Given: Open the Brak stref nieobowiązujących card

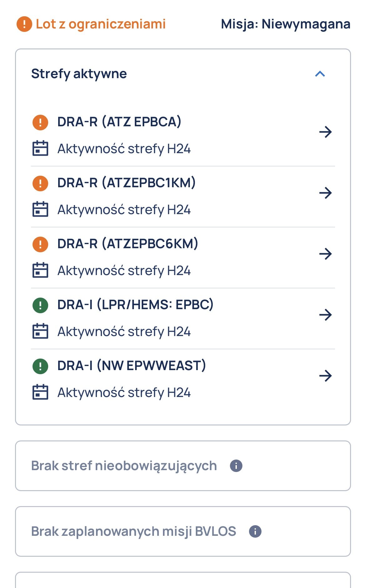Looking at the screenshot, I should coord(183,466).
